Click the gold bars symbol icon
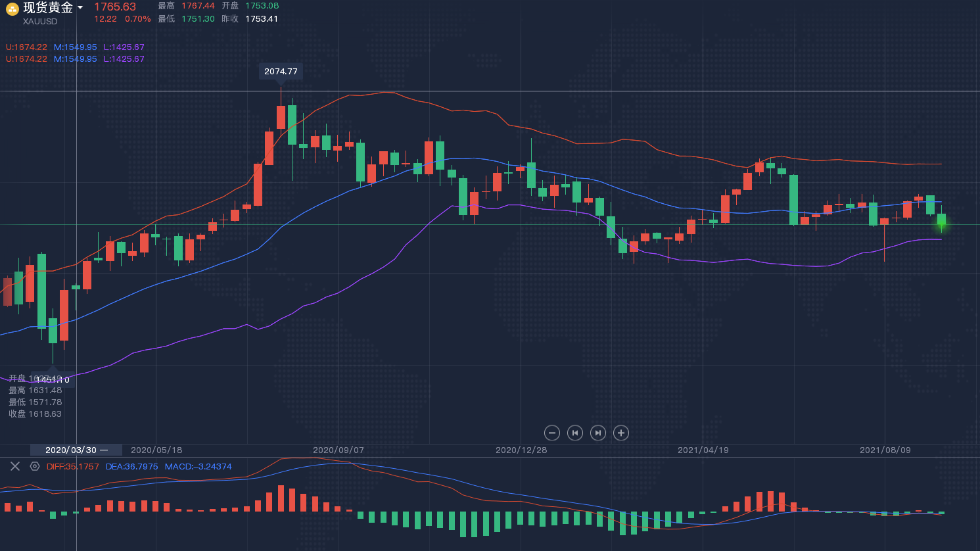This screenshot has width=980, height=551. click(12, 9)
